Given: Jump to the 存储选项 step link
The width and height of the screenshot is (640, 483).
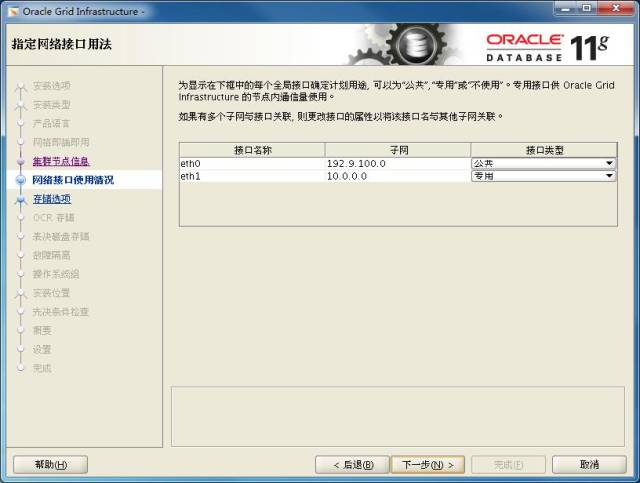Looking at the screenshot, I should tap(51, 199).
